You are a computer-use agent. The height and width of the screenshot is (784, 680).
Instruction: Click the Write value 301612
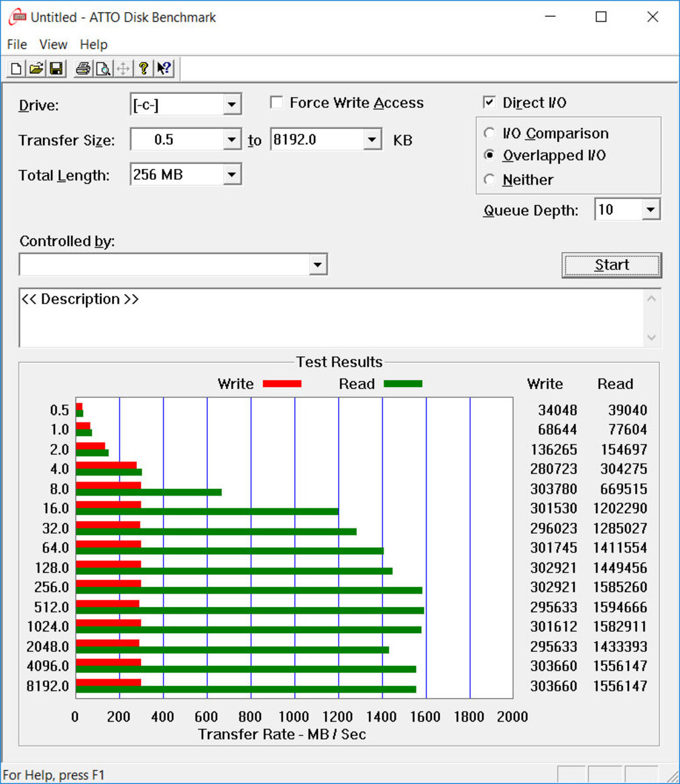click(554, 626)
